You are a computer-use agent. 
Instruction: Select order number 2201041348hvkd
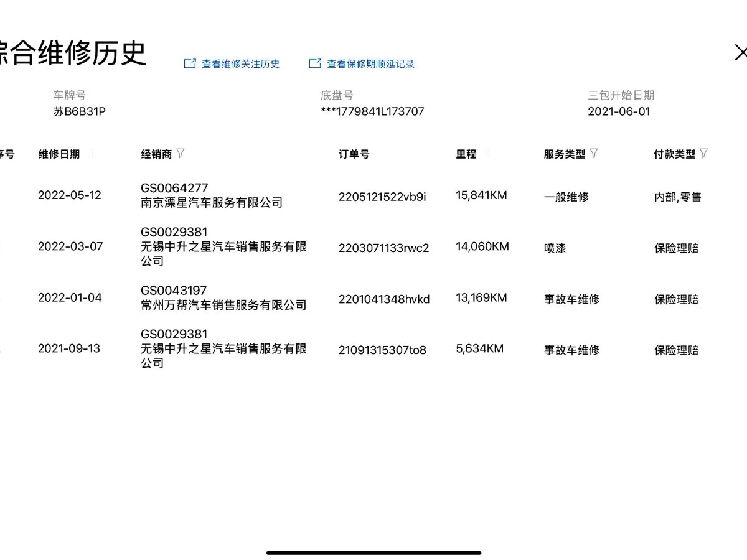coord(384,299)
